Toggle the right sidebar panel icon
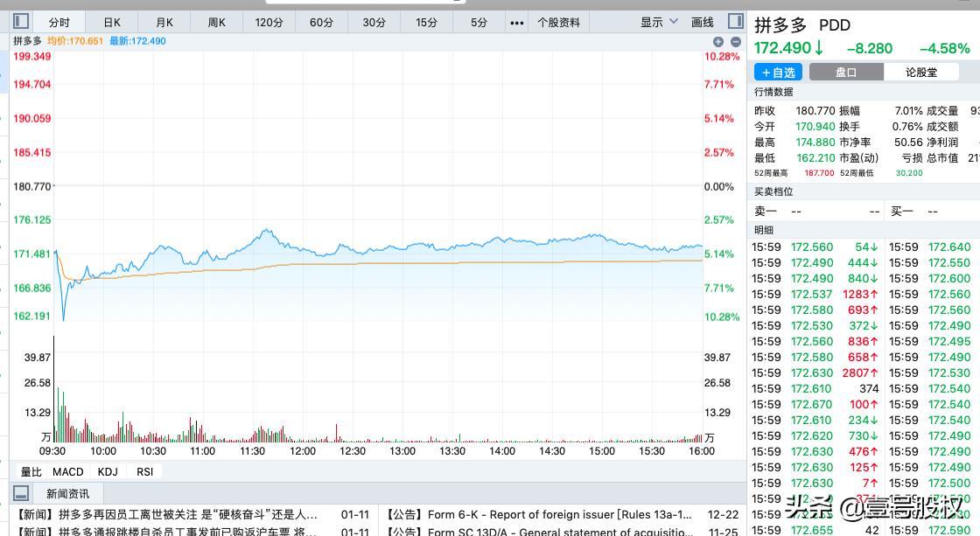The width and height of the screenshot is (980, 536). tap(736, 21)
